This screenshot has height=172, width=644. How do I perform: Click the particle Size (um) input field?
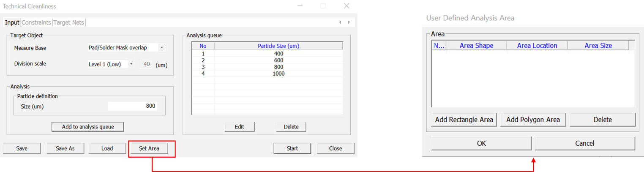point(132,106)
